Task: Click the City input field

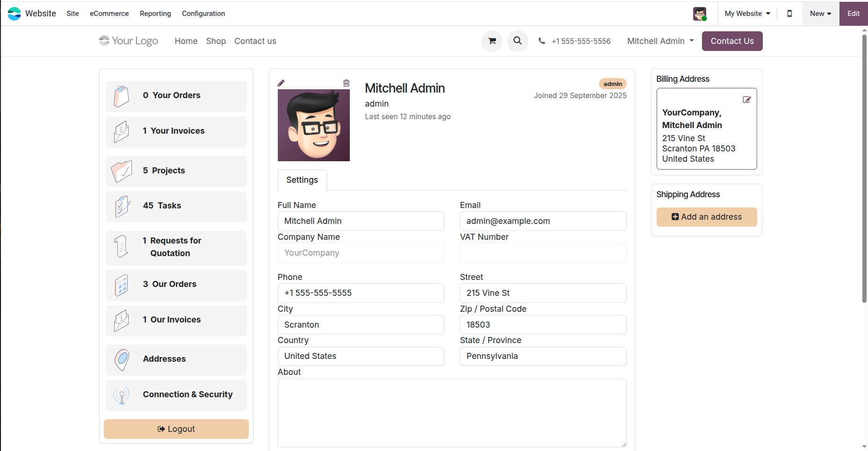Action: tap(361, 325)
